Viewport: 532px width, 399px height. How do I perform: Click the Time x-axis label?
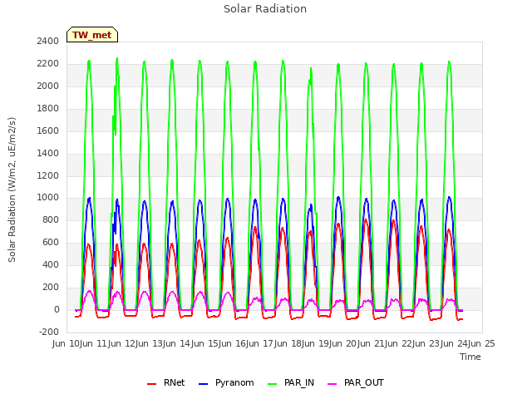point(470,357)
